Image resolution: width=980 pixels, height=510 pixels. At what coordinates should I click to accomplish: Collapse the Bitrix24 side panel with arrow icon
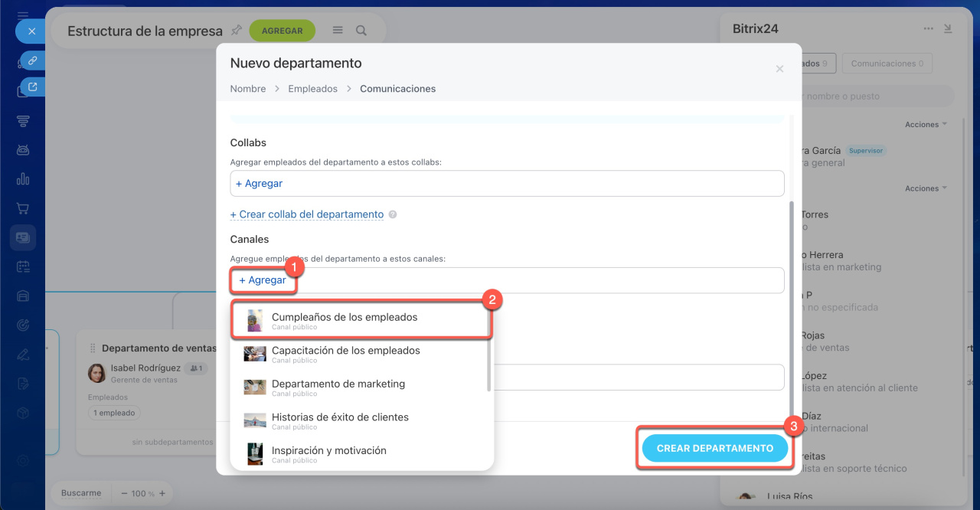point(948,29)
